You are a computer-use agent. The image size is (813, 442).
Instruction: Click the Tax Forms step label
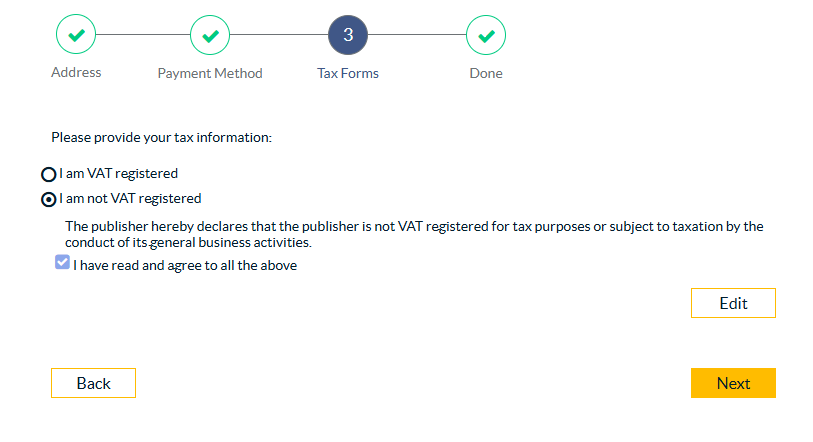348,73
